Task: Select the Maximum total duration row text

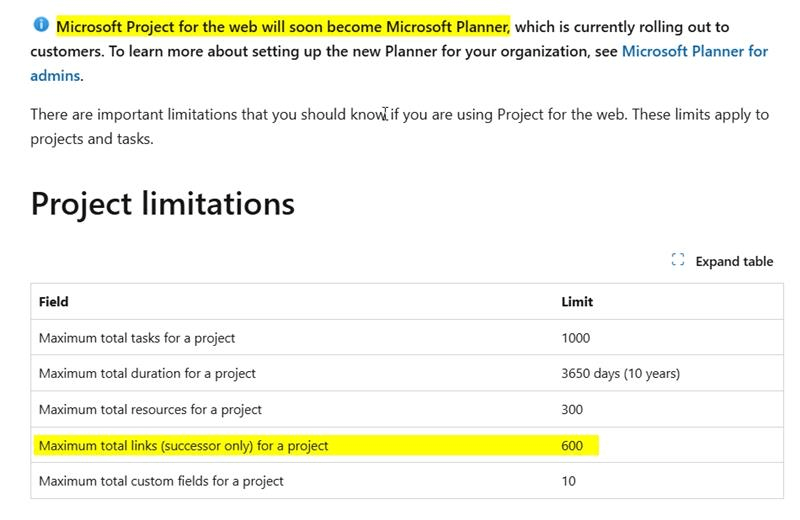Action: [147, 374]
